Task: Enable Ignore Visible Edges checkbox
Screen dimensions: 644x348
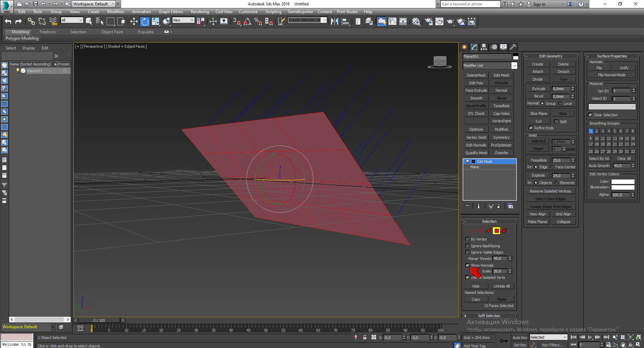Action: [467, 252]
